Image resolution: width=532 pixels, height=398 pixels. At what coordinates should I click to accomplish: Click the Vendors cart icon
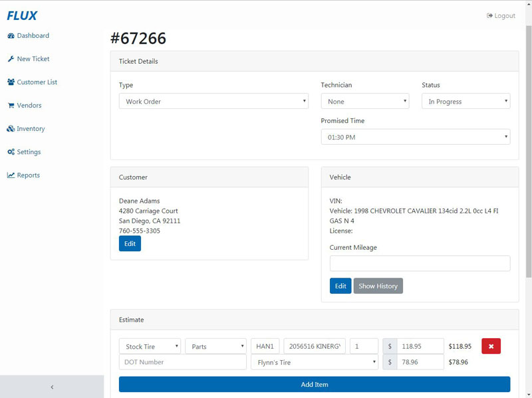coord(11,106)
